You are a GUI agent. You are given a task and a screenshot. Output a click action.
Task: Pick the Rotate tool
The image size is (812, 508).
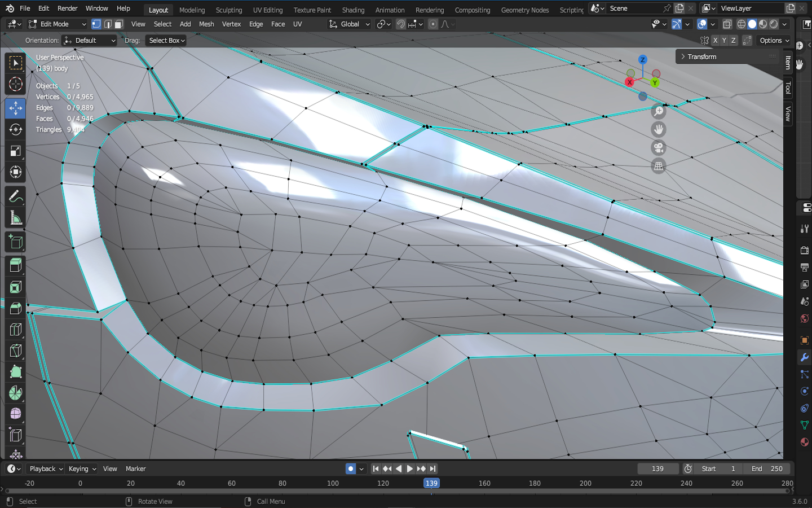click(15, 129)
